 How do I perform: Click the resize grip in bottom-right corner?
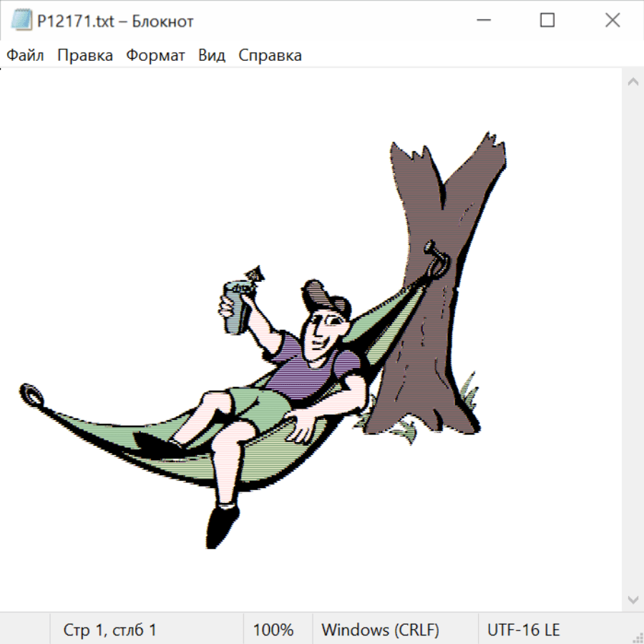pos(636,636)
